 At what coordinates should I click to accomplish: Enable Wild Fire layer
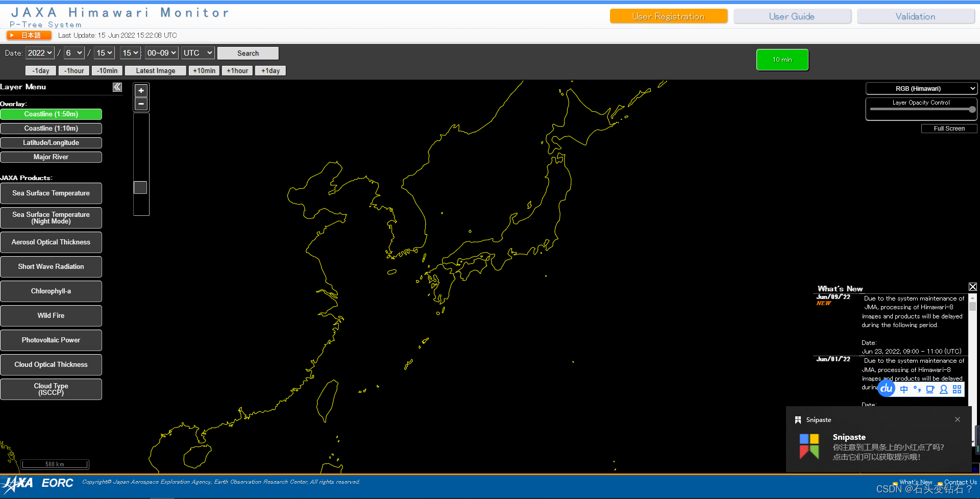tap(51, 316)
